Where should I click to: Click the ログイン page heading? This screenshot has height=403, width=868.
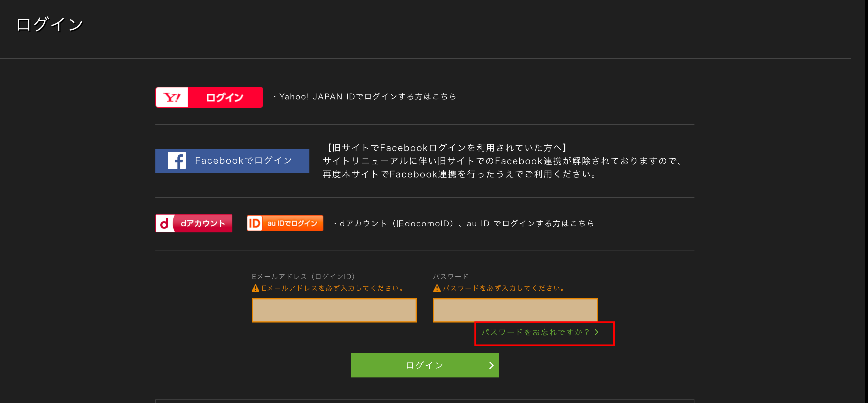tap(50, 24)
